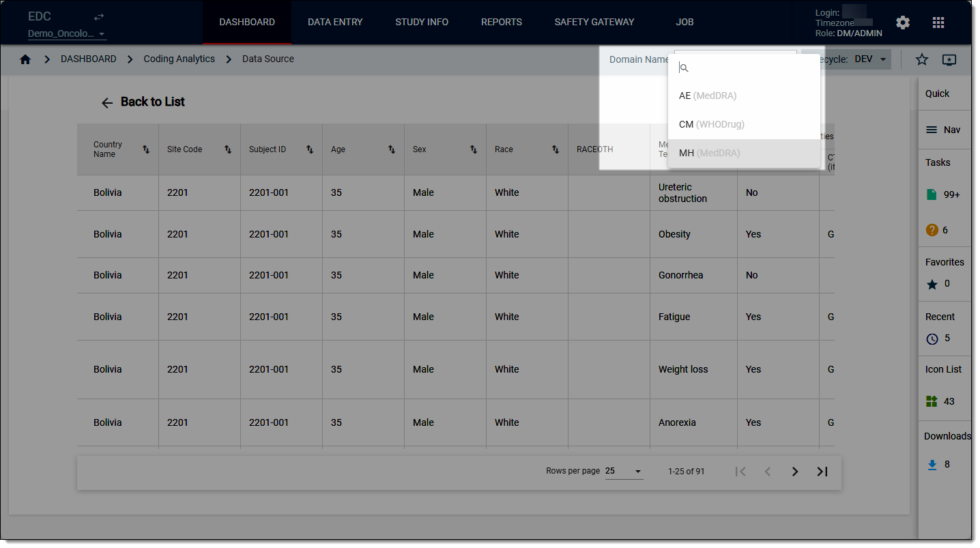
Task: Expand the Demo_Oncolo study selector
Action: [67, 34]
